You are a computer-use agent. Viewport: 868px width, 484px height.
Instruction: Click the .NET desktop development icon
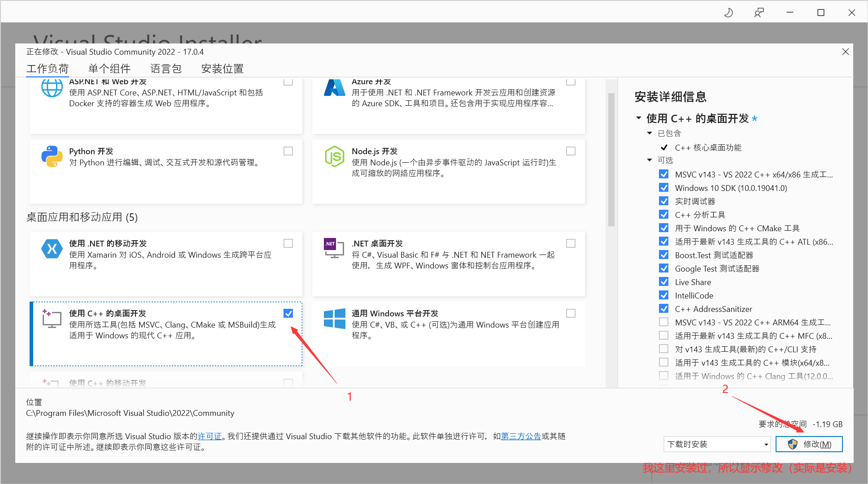335,248
